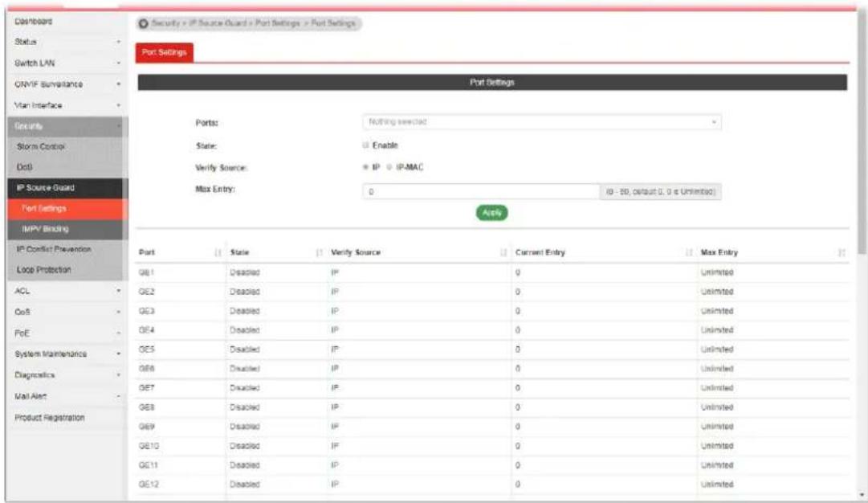
Task: Expand the ONVIF Surveillance menu
Action: pos(67,84)
